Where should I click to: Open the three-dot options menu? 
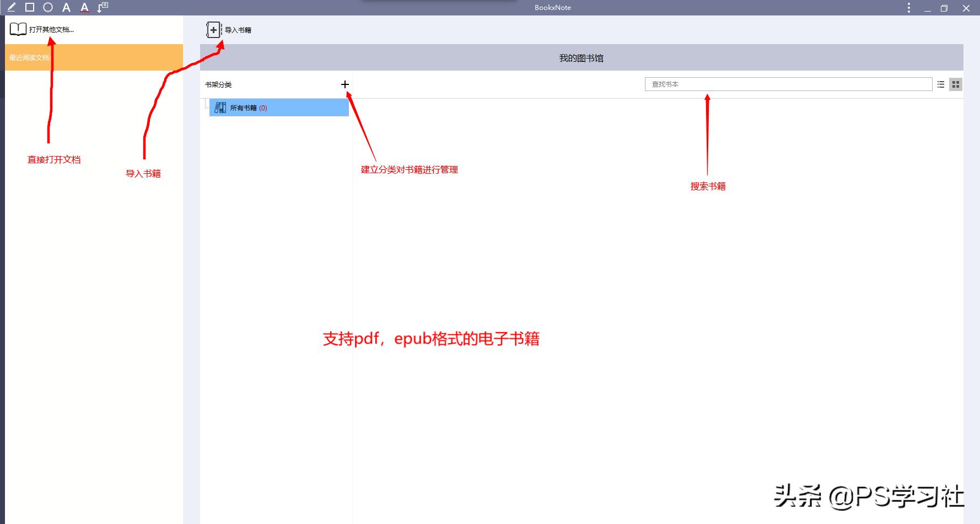pos(908,8)
